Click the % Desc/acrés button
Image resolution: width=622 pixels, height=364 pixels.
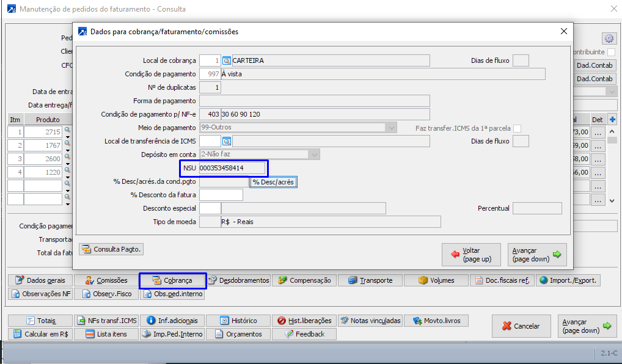tap(273, 182)
